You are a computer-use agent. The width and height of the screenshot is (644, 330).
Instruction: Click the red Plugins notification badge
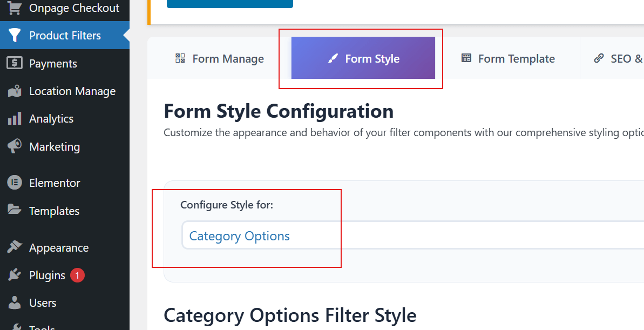(x=77, y=275)
